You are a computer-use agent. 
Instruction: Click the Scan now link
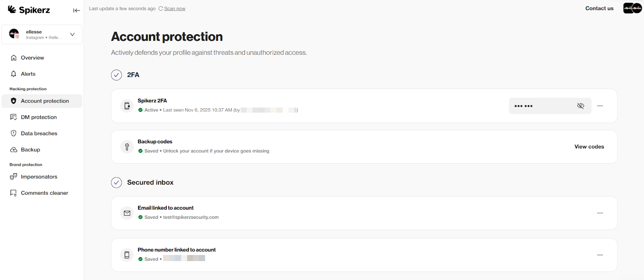click(x=174, y=8)
